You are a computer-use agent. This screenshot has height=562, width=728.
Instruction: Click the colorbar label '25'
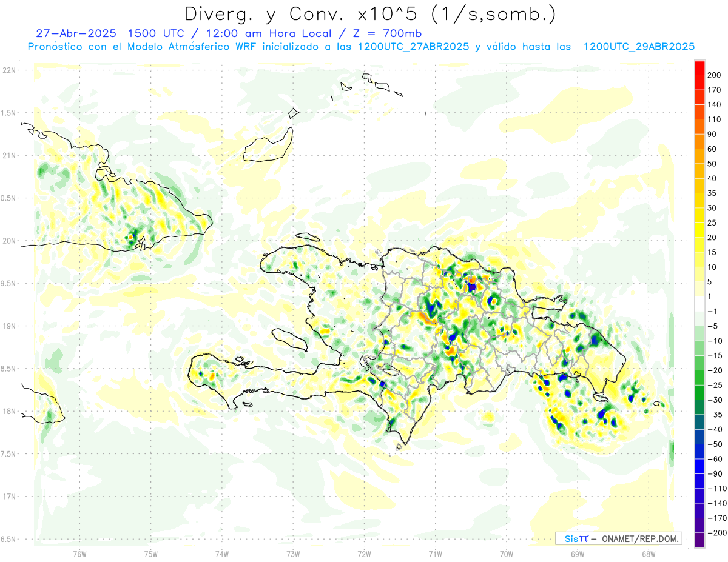pos(712,222)
